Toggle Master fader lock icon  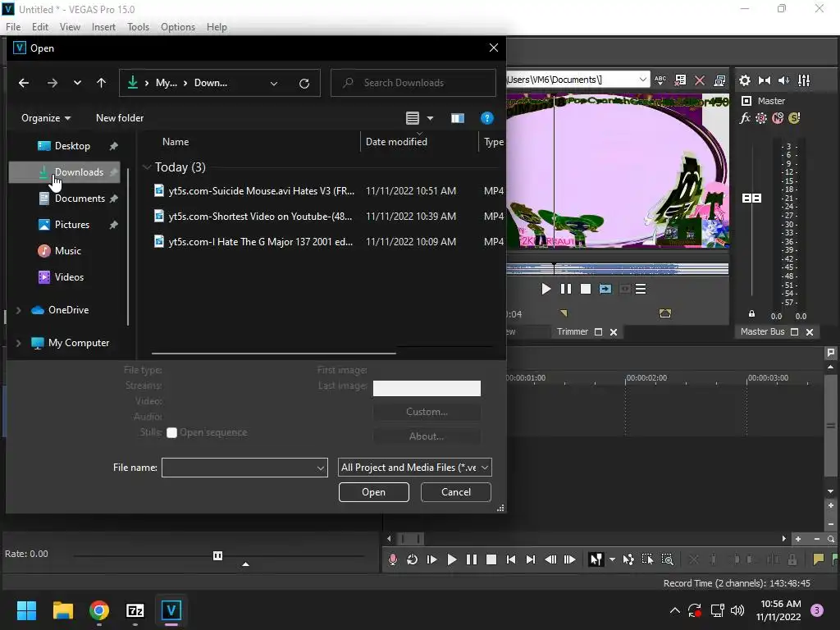(751, 314)
